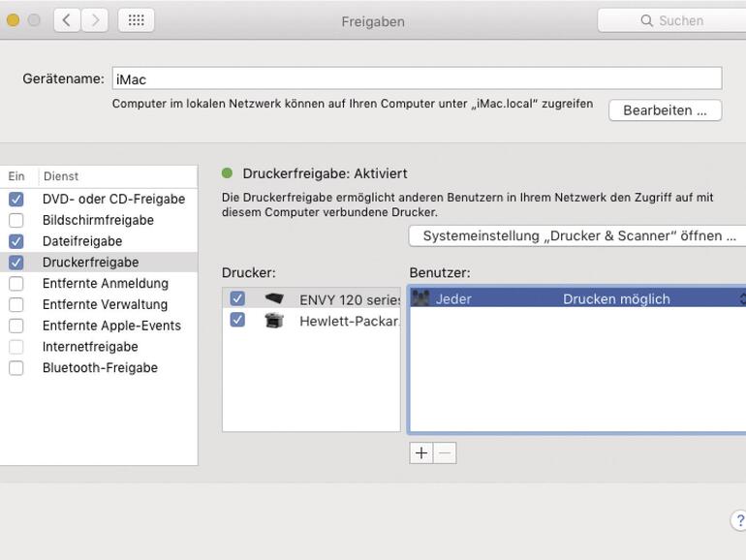
Task: Enable Entfernte Anmeldung checkbox
Action: click(x=16, y=284)
